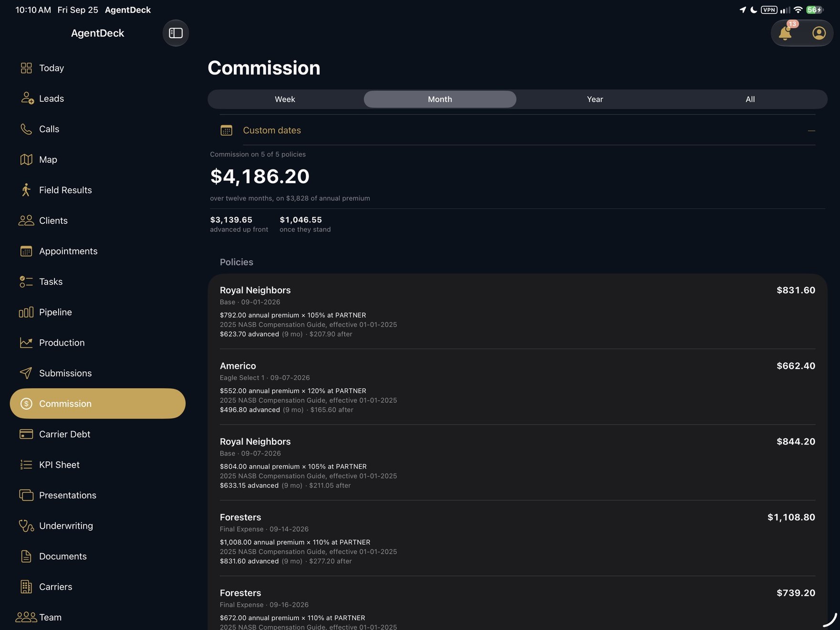Click the $1,108.80 Foresters commission amount
Screen dimensions: 840x630
(791, 517)
